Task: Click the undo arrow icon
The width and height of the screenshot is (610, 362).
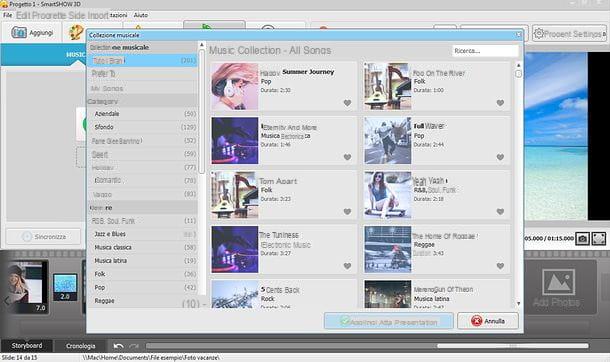Action: (118, 346)
